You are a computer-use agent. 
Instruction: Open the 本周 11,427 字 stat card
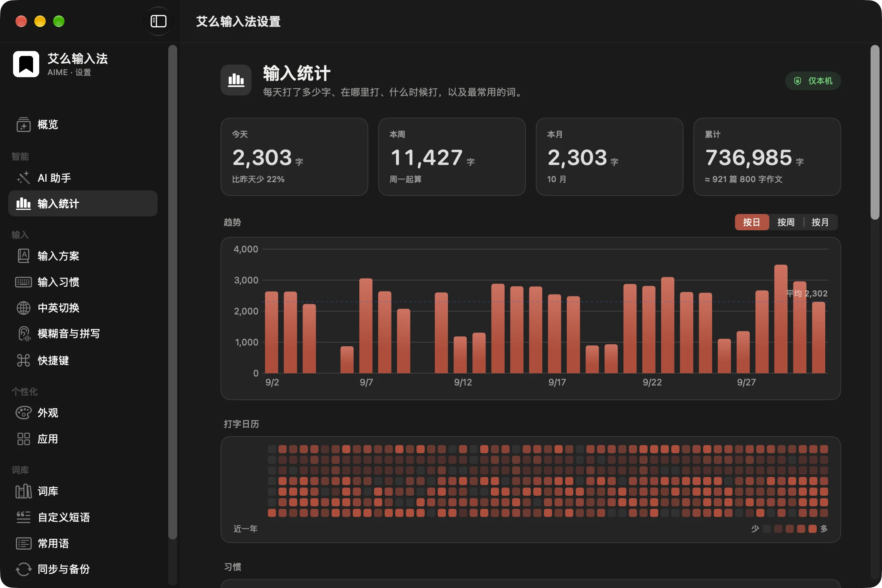(x=452, y=157)
